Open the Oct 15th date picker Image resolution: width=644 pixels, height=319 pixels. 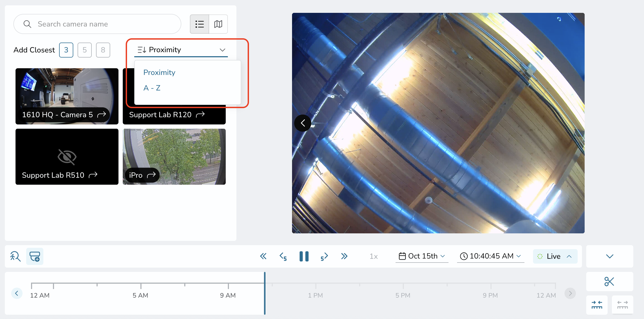click(422, 256)
